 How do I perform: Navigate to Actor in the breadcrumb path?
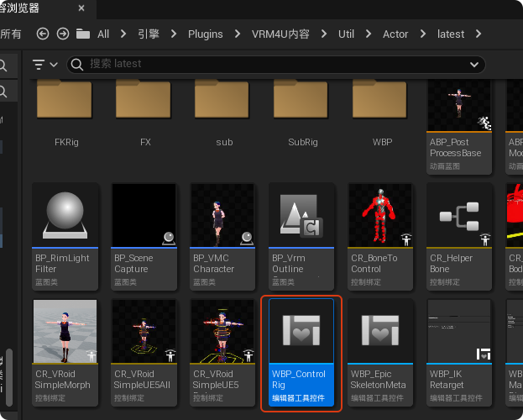[395, 34]
